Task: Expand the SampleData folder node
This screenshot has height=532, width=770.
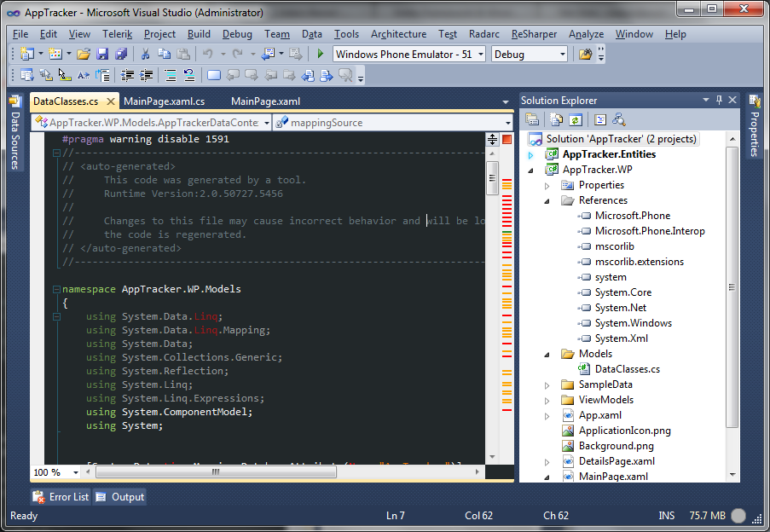Action: click(x=547, y=385)
